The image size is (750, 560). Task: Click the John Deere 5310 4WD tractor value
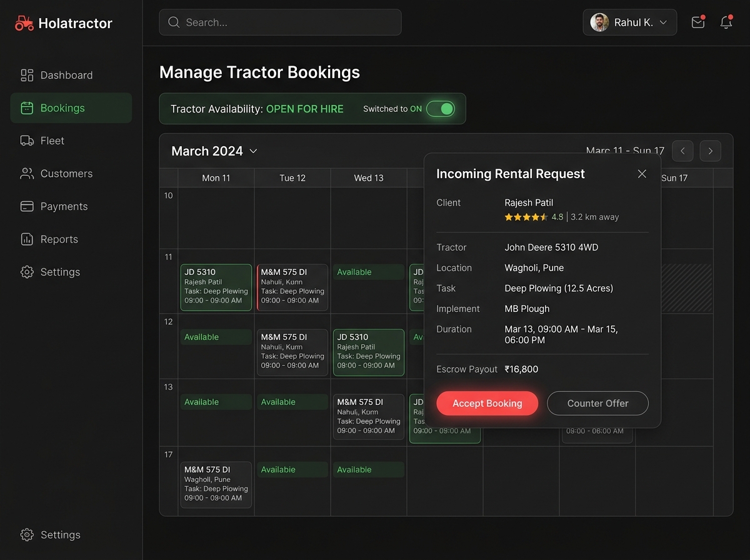coord(551,247)
